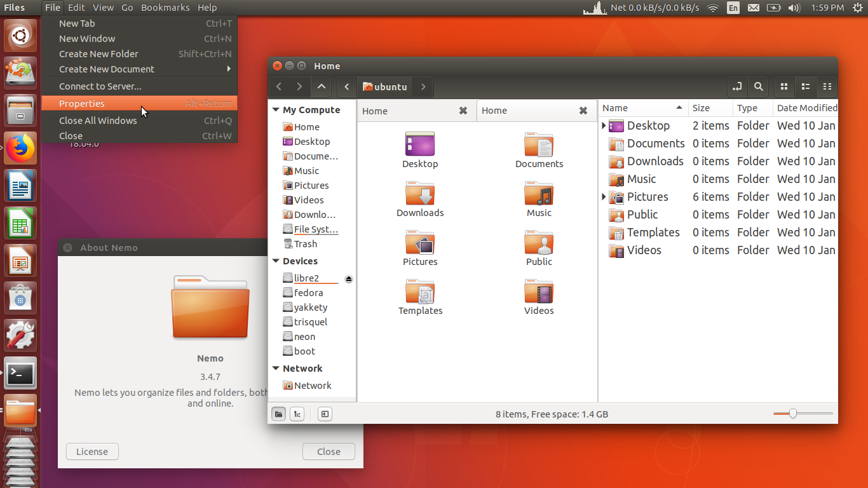This screenshot has width=868, height=488.
Task: Sort by the Name column header
Action: point(643,108)
